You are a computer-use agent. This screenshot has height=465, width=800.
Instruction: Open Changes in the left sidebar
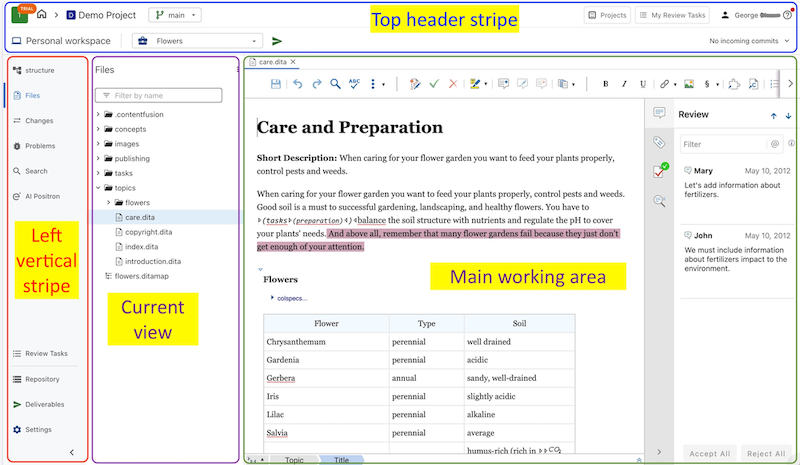38,121
